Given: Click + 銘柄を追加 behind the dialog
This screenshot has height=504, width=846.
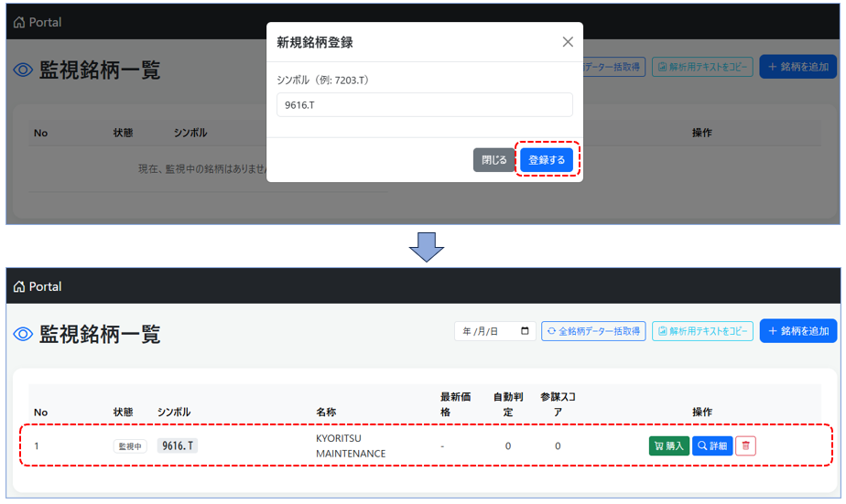Looking at the screenshot, I should click(x=797, y=67).
